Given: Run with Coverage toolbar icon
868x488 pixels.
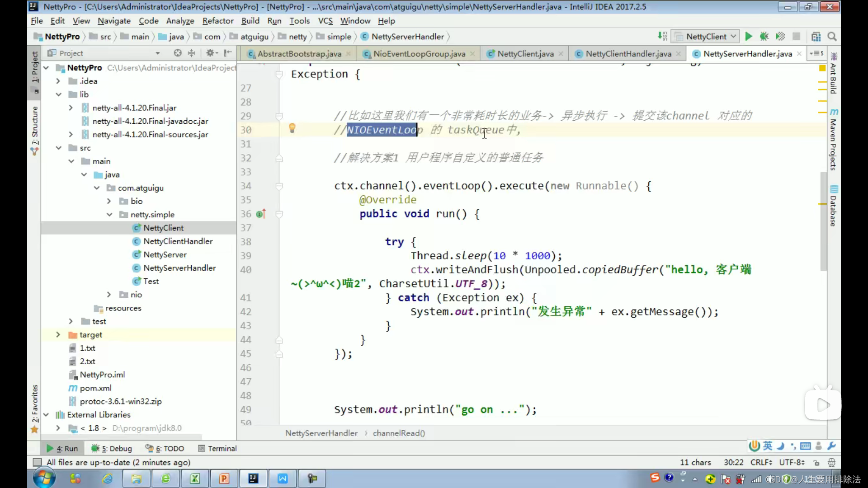Looking at the screenshot, I should [x=780, y=37].
